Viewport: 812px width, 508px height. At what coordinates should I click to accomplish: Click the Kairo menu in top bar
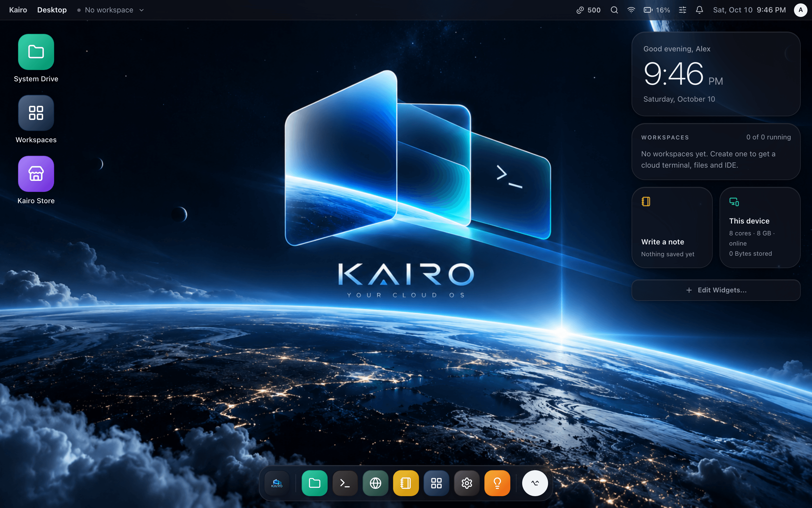[18, 10]
